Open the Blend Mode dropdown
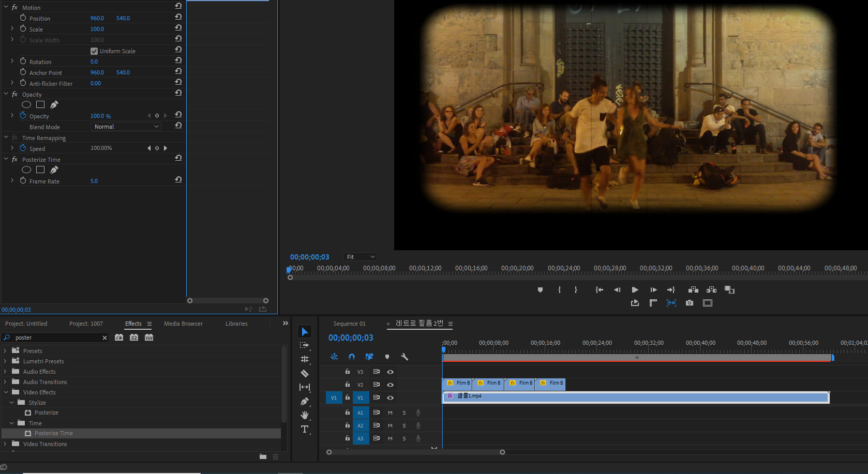The height and width of the screenshot is (474, 868). point(126,127)
